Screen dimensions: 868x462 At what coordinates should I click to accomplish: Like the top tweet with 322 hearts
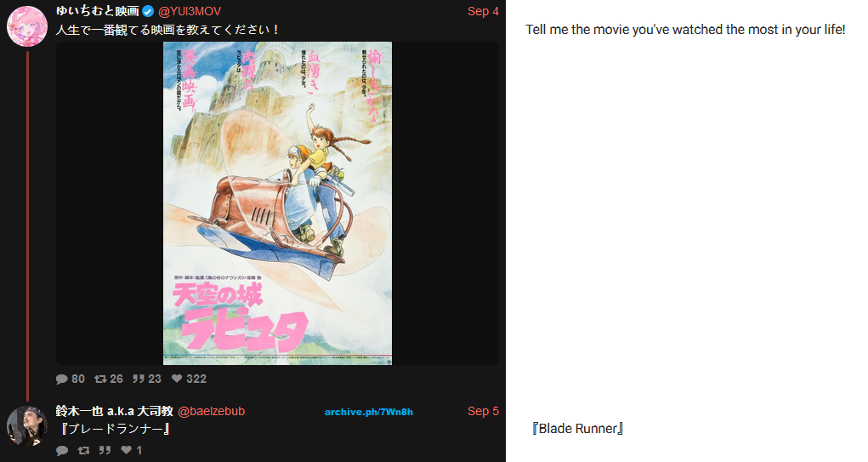pos(177,379)
